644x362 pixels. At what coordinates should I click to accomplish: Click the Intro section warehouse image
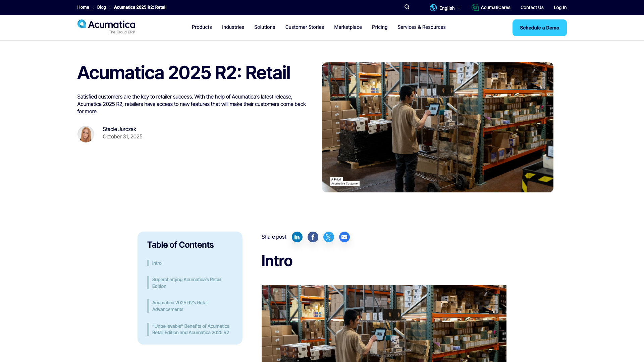point(384,323)
